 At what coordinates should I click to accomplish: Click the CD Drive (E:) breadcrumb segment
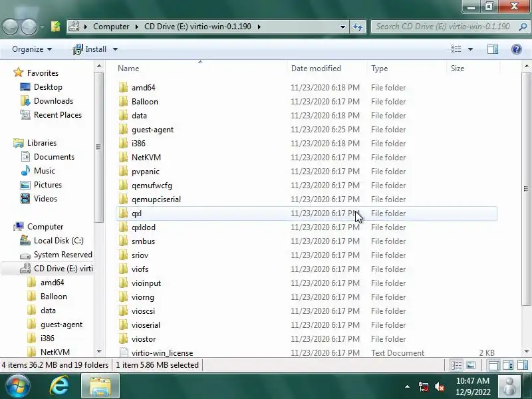[x=198, y=27]
